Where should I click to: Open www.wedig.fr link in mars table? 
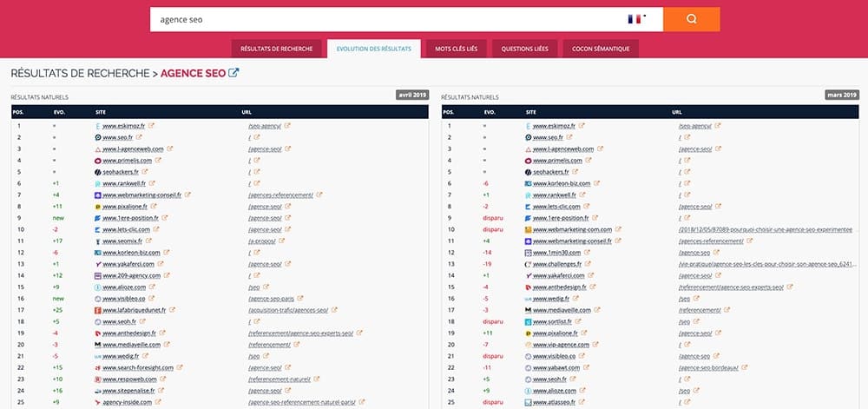click(x=549, y=299)
